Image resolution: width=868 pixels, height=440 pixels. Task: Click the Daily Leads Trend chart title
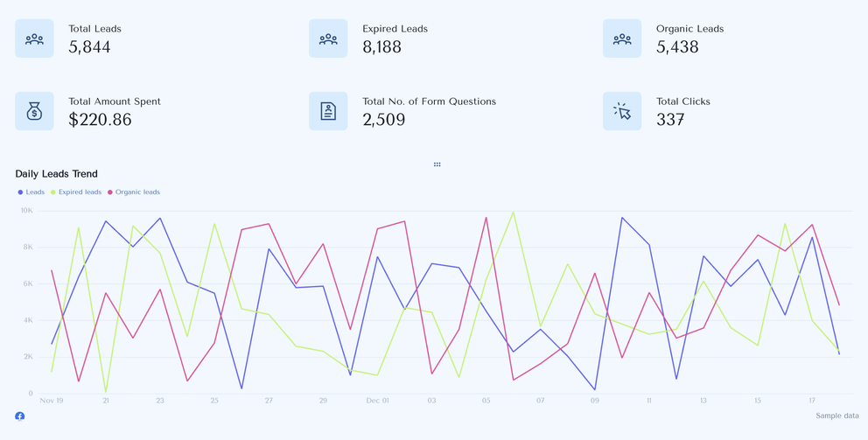57,174
